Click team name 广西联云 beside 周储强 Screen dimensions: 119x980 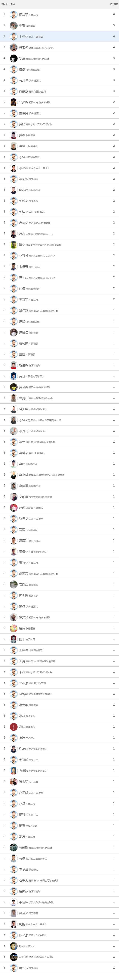[33, 15]
